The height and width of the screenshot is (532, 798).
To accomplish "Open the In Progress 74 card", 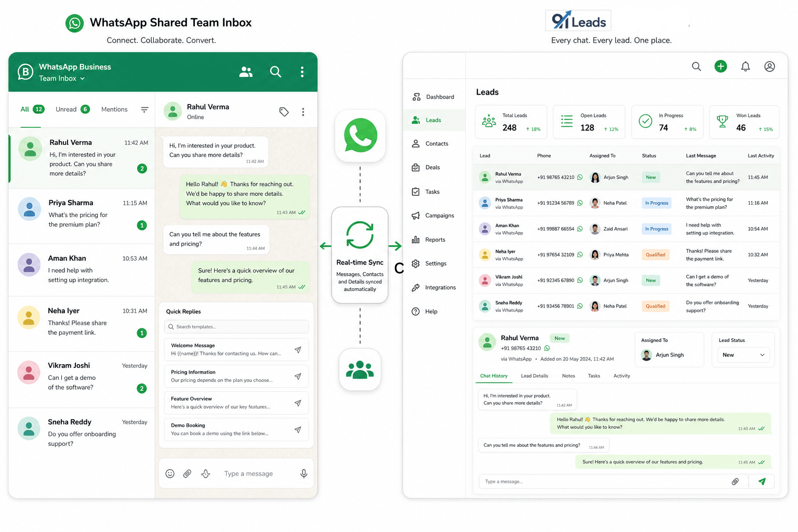I will pyautogui.click(x=667, y=122).
